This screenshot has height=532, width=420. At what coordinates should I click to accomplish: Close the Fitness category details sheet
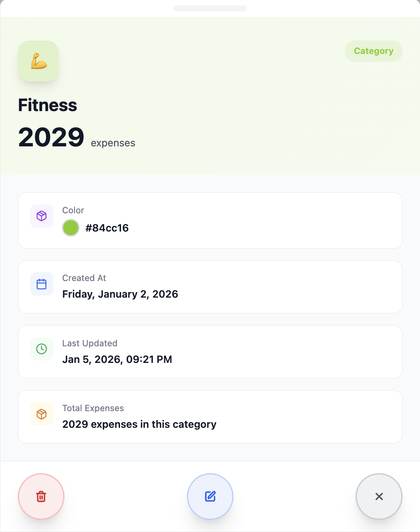[379, 496]
